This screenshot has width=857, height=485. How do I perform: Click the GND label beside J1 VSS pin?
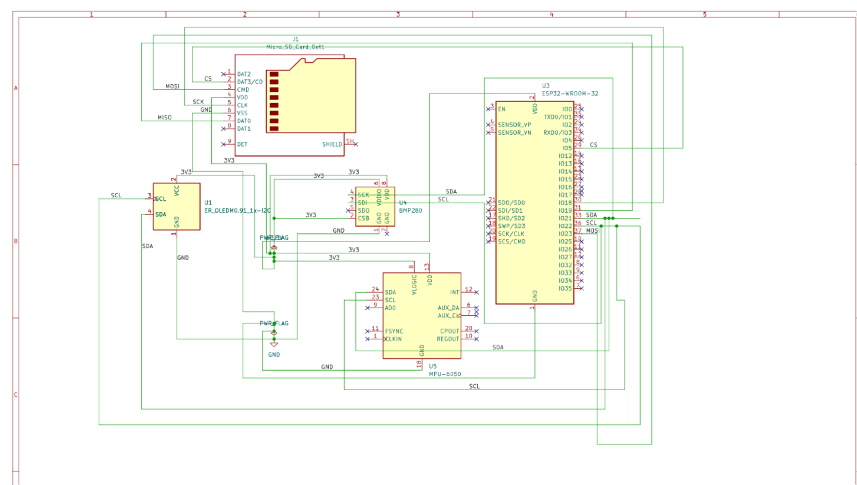(206, 109)
